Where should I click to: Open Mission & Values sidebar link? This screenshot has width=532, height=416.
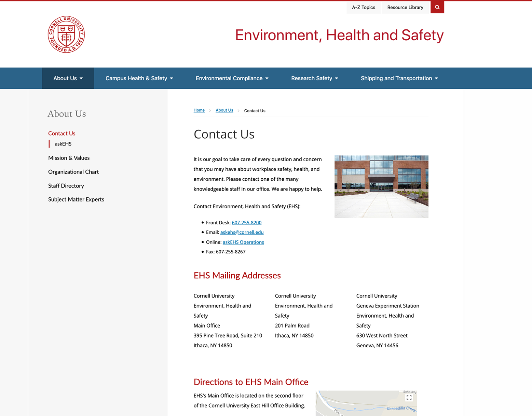click(x=69, y=158)
